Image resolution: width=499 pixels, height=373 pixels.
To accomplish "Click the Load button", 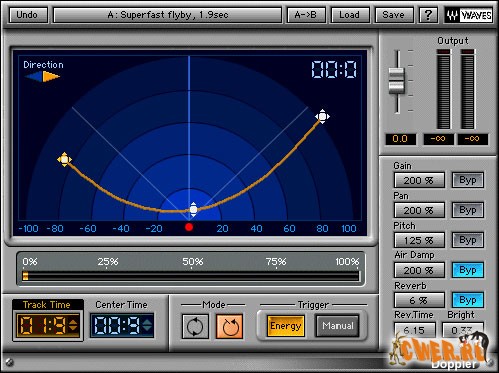I will click(x=350, y=15).
